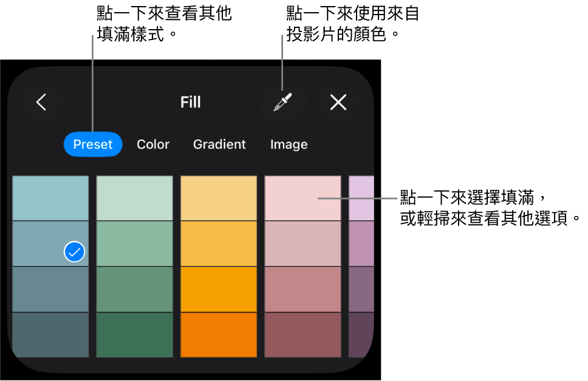The height and width of the screenshot is (381, 588).
Task: Select the amber orange third-row swatch
Action: click(219, 289)
